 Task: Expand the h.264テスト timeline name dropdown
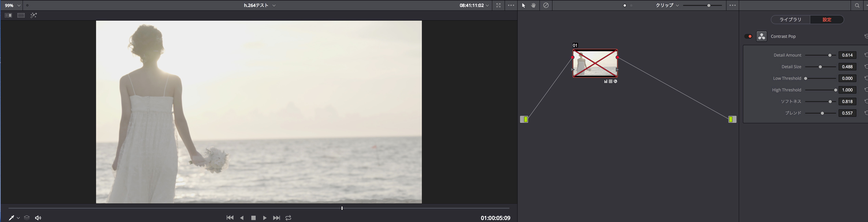[274, 5]
